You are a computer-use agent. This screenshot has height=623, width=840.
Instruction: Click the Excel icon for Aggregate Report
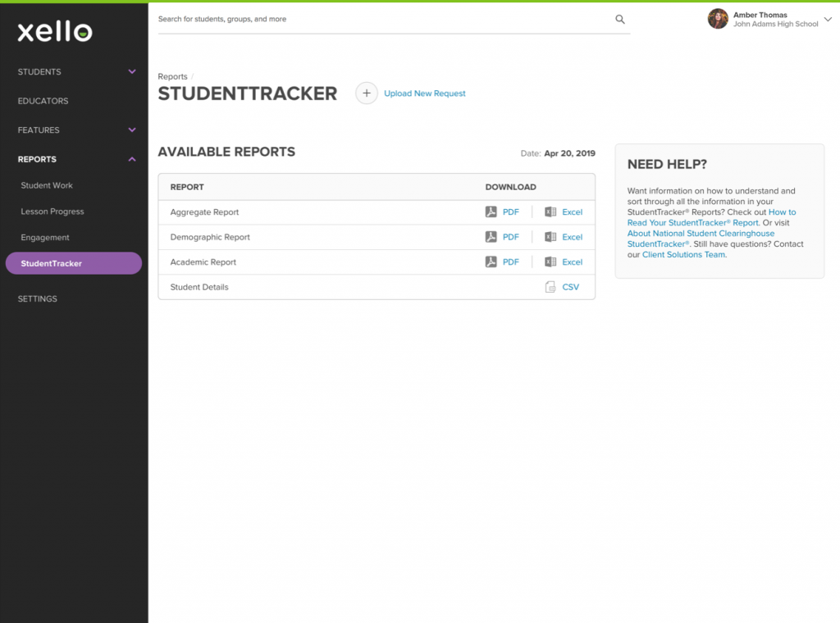pyautogui.click(x=550, y=212)
